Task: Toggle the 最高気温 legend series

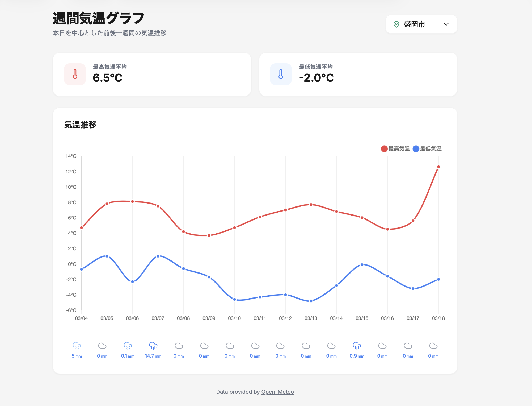Action: tap(399, 149)
